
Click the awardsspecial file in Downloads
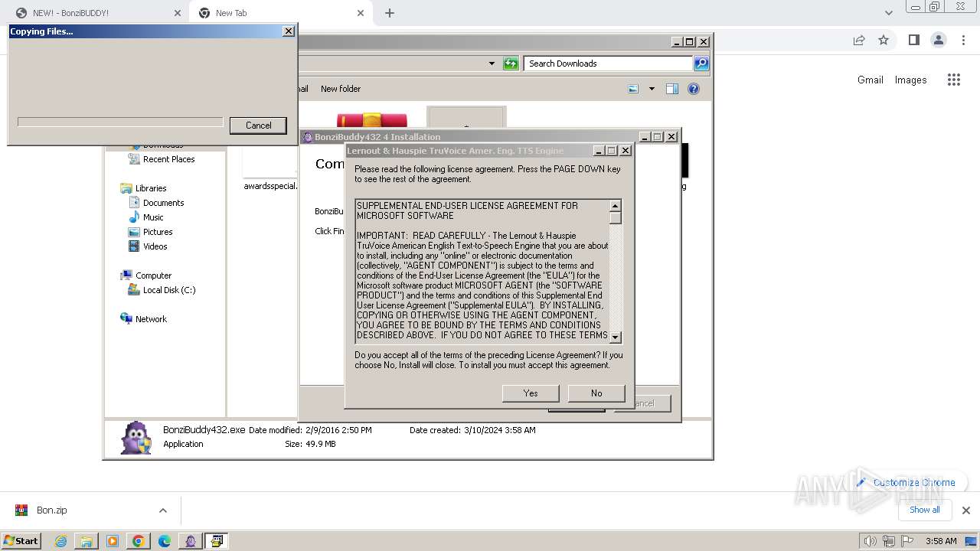pyautogui.click(x=269, y=186)
